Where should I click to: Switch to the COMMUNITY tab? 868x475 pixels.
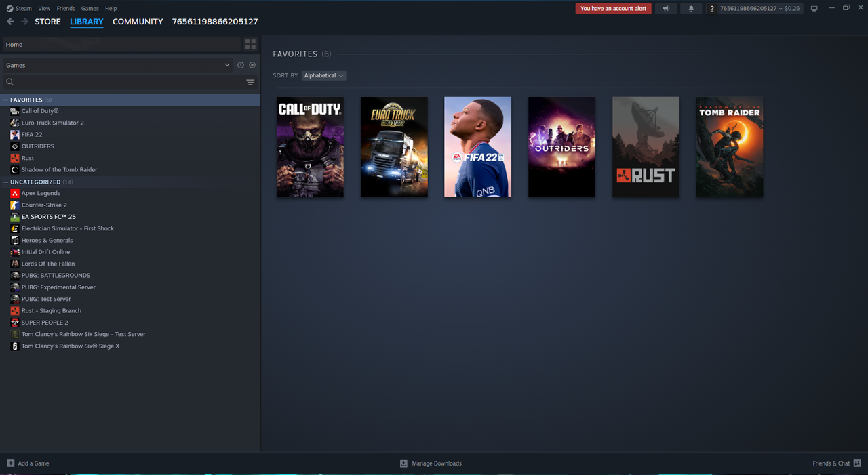pos(138,22)
